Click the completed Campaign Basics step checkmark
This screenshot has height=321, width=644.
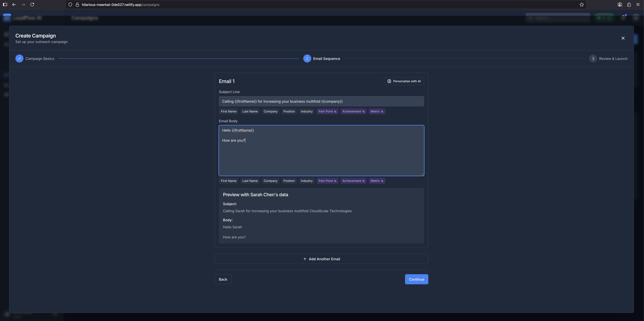pos(19,58)
